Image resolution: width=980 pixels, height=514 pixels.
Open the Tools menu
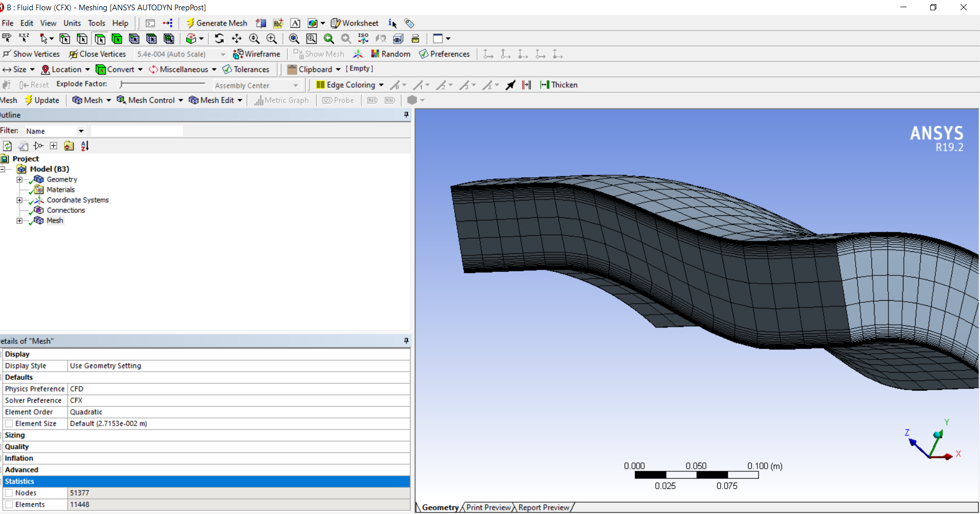click(96, 23)
